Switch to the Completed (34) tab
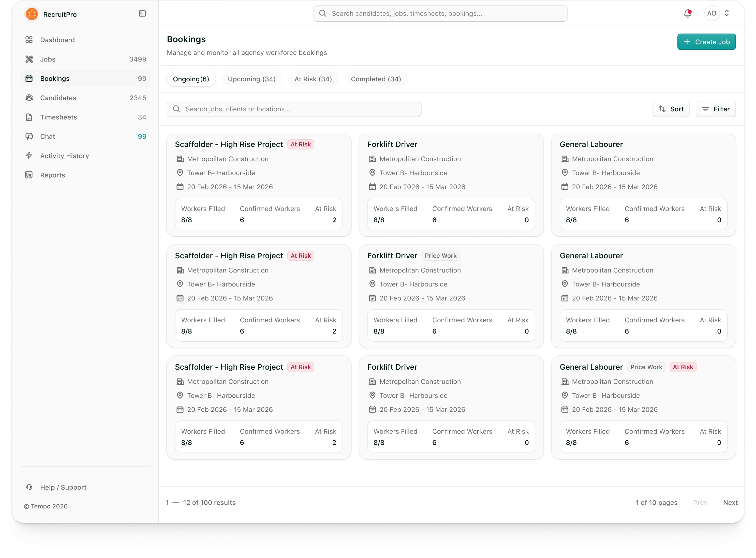The width and height of the screenshot is (756, 558). pos(376,79)
